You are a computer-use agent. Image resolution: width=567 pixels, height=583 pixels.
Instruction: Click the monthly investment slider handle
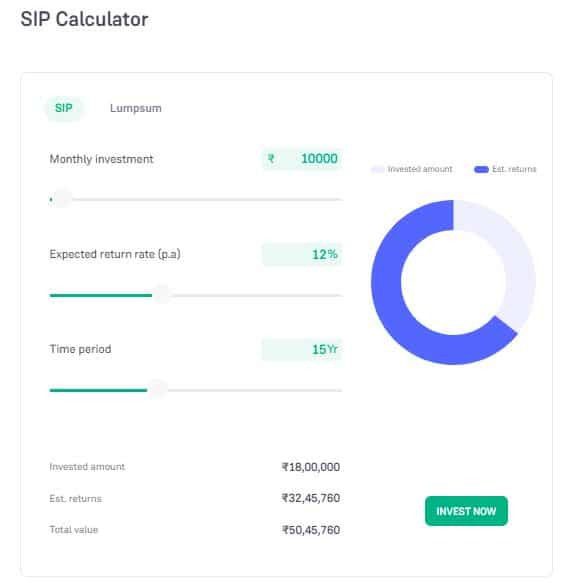click(x=62, y=199)
